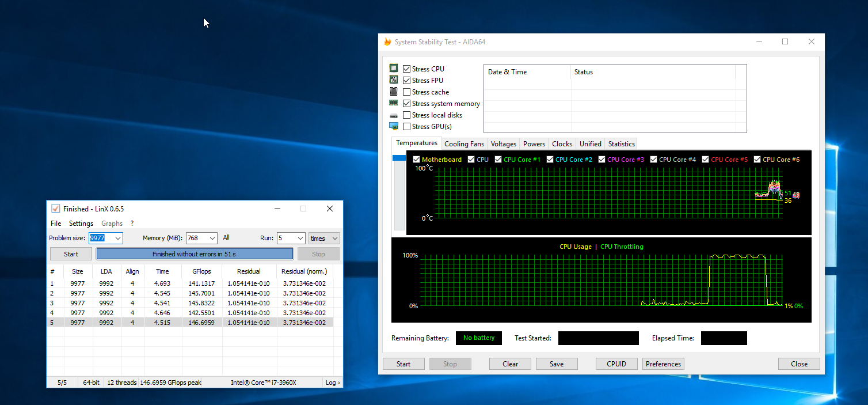
Task: Click the No battery indicator in AIDA64
Action: (479, 338)
